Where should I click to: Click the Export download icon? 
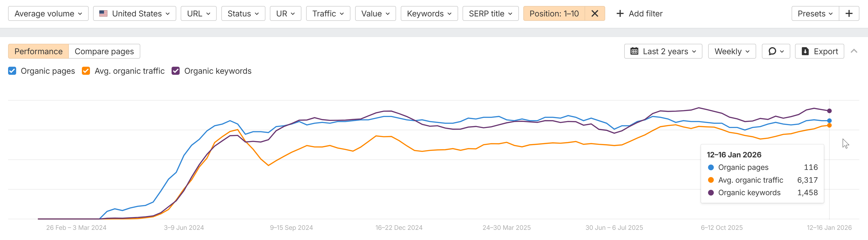[805, 51]
